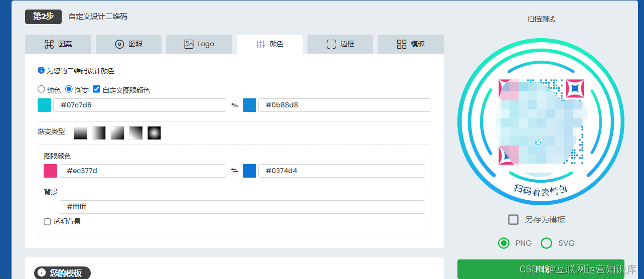Screen dimensions: 644x279
Task: Open the 图案 pattern tab
Action: pyautogui.click(x=58, y=44)
